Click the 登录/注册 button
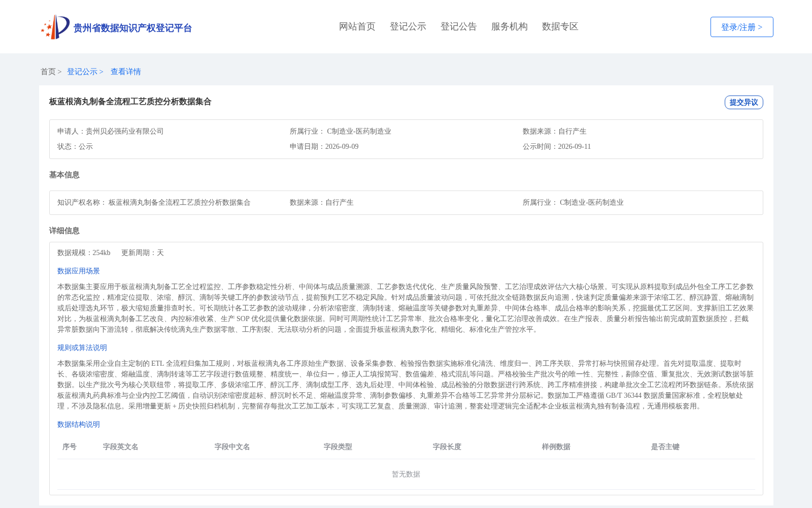The width and height of the screenshot is (812, 508). [x=741, y=27]
